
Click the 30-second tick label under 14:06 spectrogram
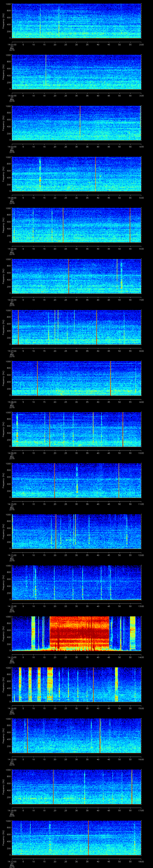(x=76, y=300)
